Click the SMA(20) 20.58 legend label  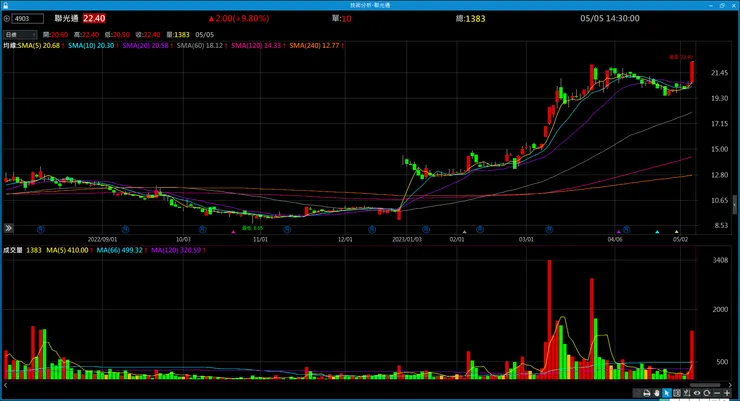coord(145,46)
